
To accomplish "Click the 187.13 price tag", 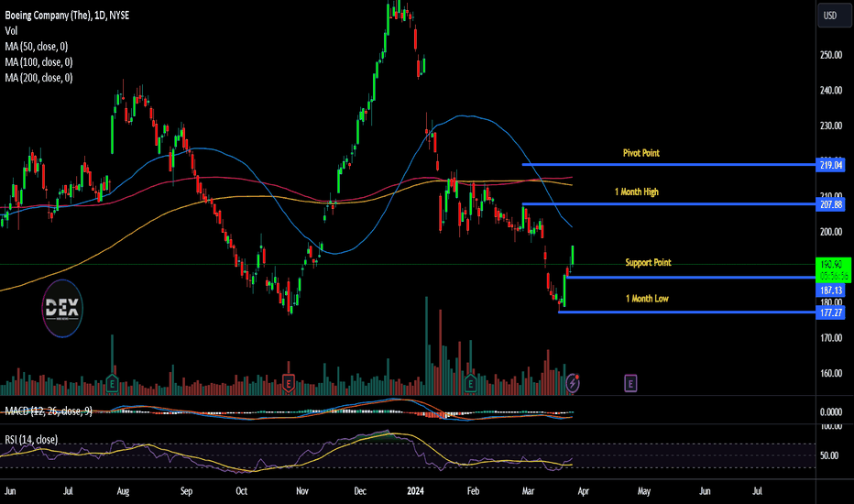I will point(830,290).
